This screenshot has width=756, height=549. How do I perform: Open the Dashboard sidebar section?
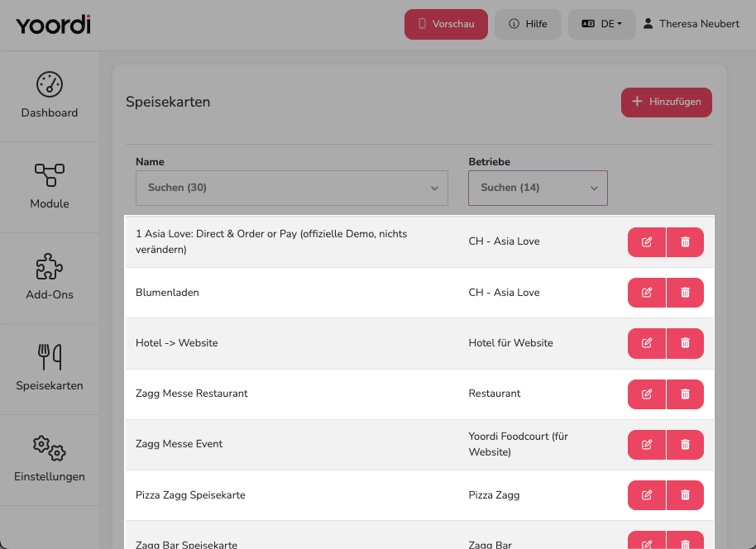pos(50,97)
